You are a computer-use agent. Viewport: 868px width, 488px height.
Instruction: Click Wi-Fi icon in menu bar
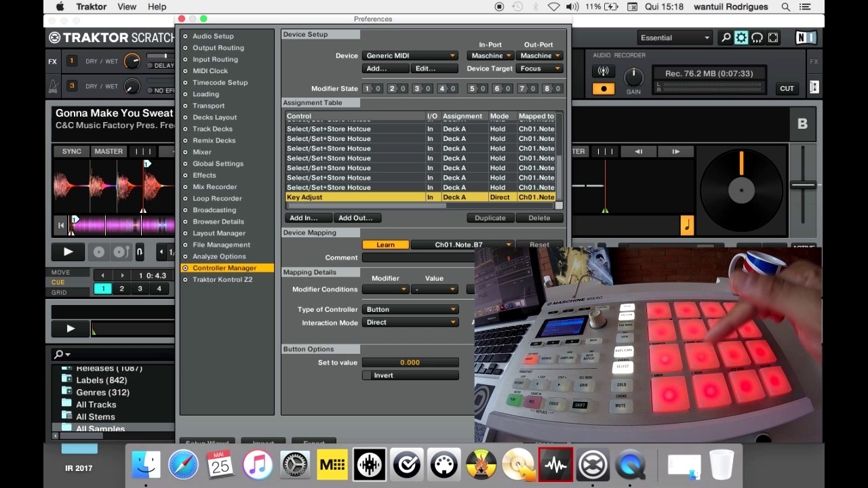pyautogui.click(x=554, y=7)
